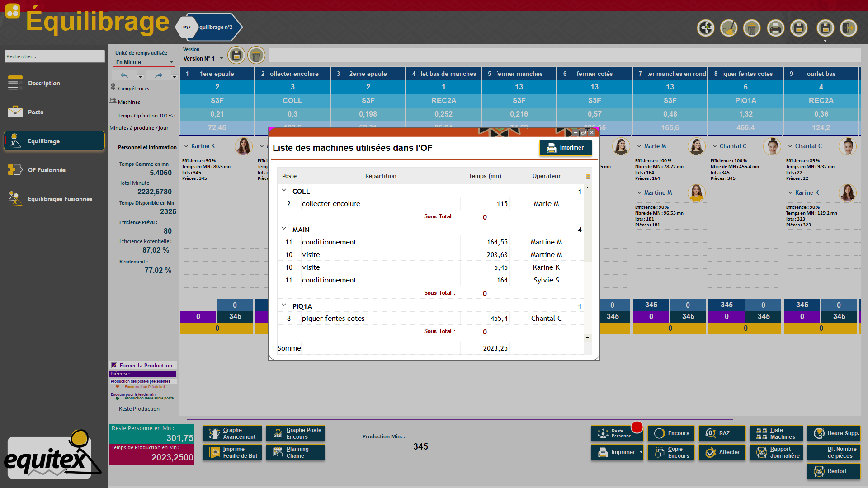Collapse the MAIN group in machine list

(x=284, y=229)
